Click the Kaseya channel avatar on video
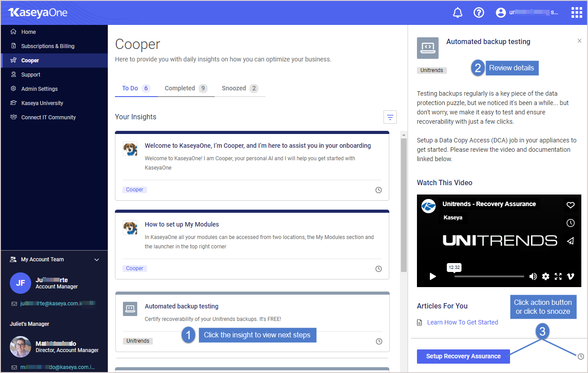588x373 pixels. coord(429,206)
